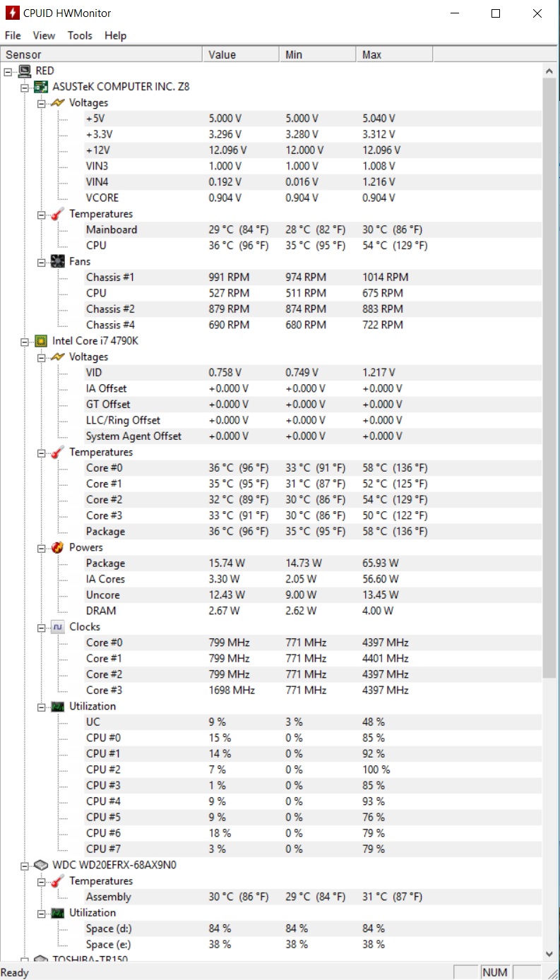This screenshot has width=560, height=980.
Task: Click the ASUSTeK motherboard icon
Action: coord(42,87)
